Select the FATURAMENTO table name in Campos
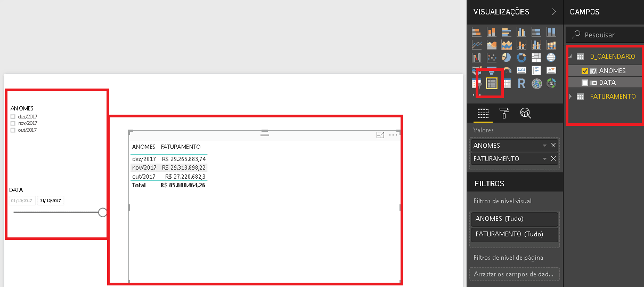This screenshot has height=287, width=644. click(x=613, y=97)
